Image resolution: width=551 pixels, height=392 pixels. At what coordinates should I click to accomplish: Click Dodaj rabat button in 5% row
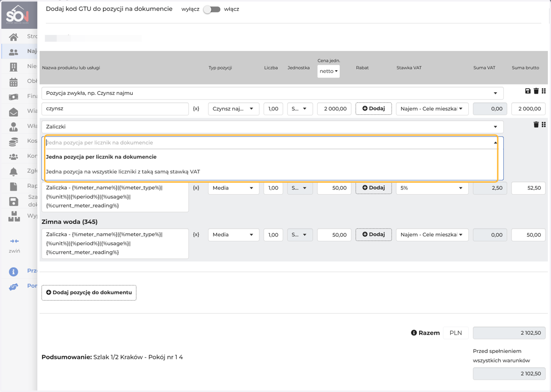[x=374, y=188]
